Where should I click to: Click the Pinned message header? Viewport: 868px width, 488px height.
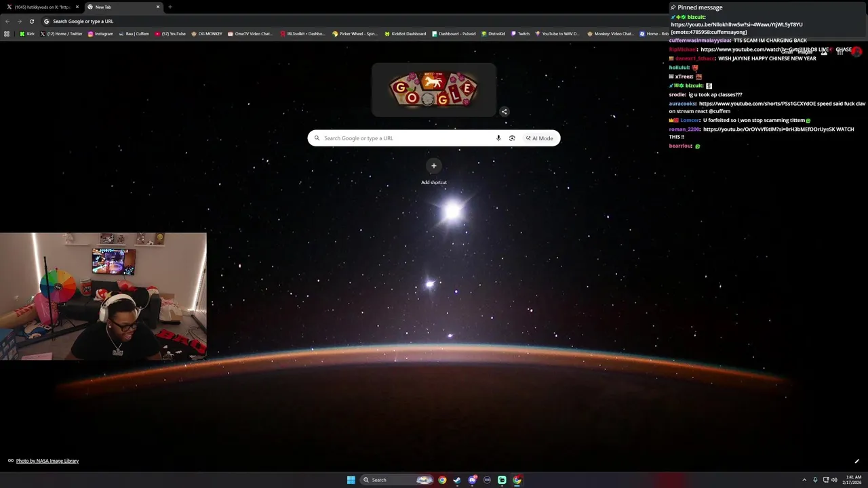tap(697, 7)
